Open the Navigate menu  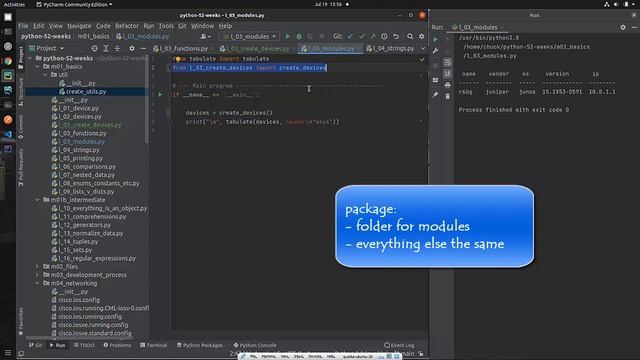click(x=79, y=26)
